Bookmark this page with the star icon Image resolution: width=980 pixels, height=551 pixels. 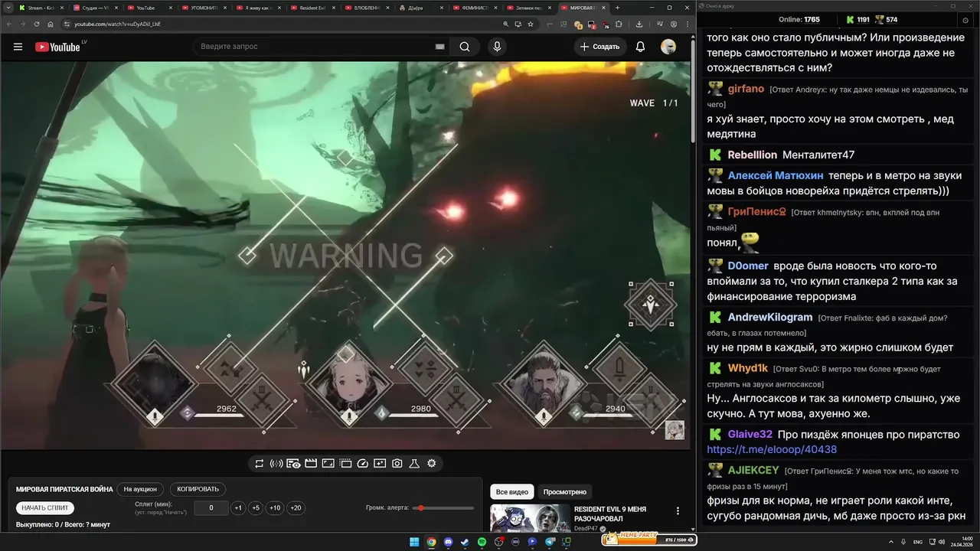tap(531, 24)
